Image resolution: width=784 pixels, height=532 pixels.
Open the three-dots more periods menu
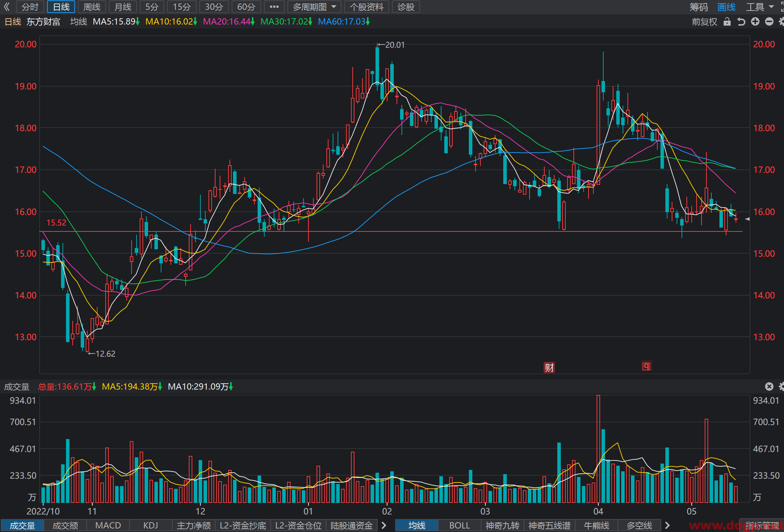274,7
